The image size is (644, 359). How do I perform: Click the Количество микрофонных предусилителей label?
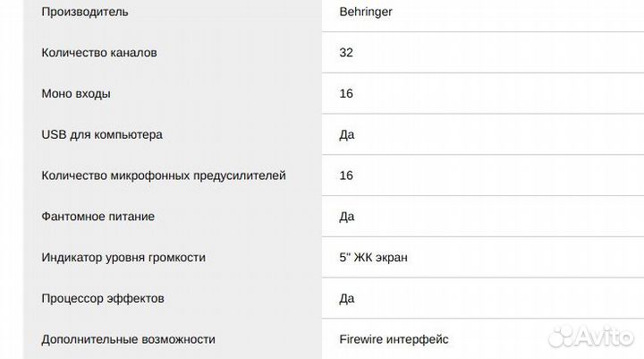point(164,175)
